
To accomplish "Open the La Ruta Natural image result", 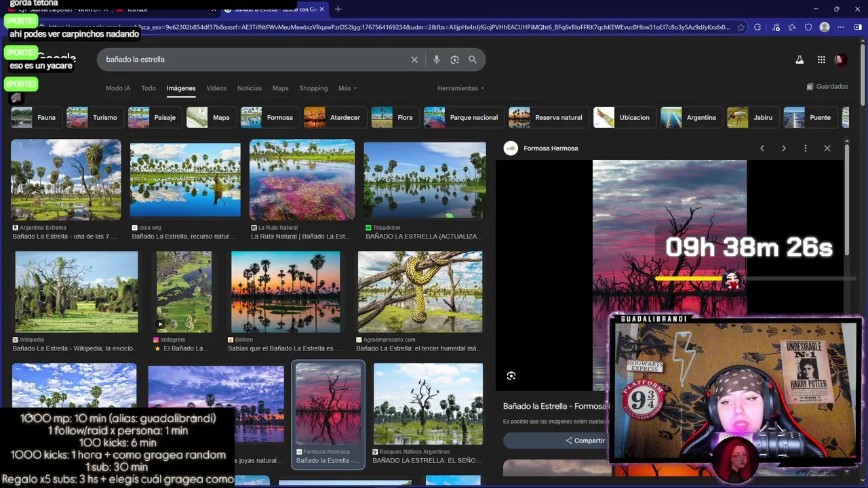I will click(x=302, y=180).
